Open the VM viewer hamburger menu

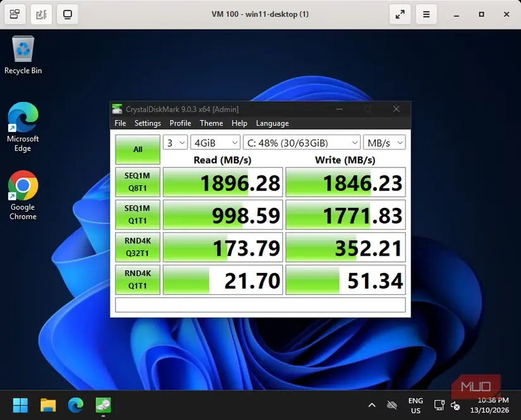pos(426,15)
